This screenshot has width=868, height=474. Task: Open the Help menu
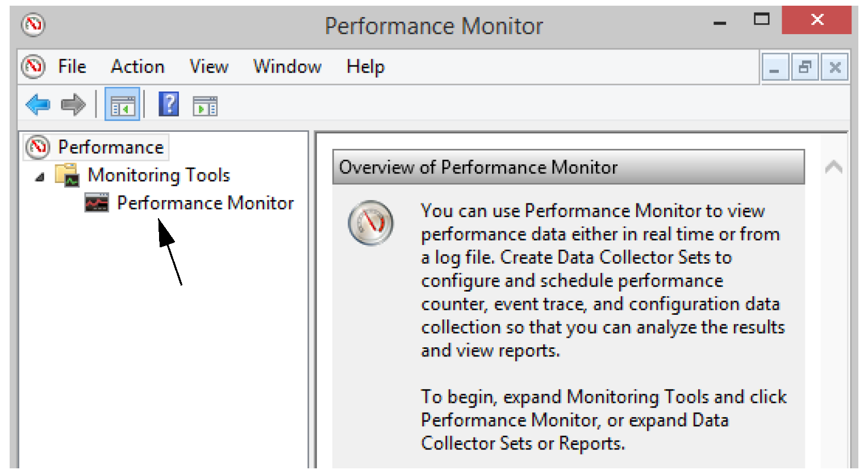(365, 66)
